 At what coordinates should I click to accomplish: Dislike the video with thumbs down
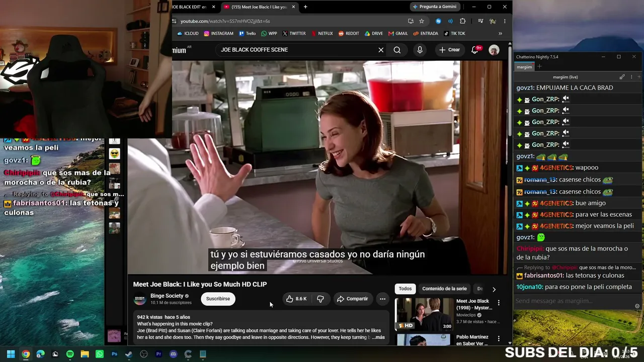click(x=320, y=299)
